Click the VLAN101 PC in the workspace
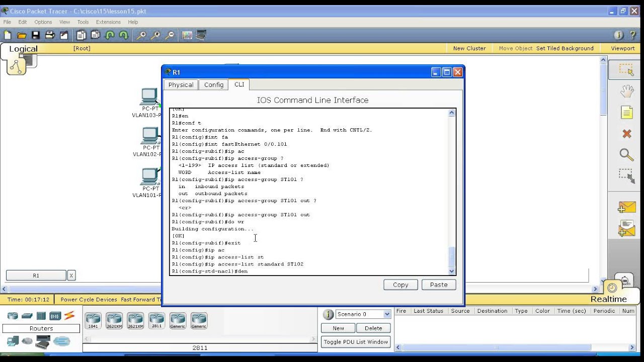The image size is (644, 362). pyautogui.click(x=150, y=176)
